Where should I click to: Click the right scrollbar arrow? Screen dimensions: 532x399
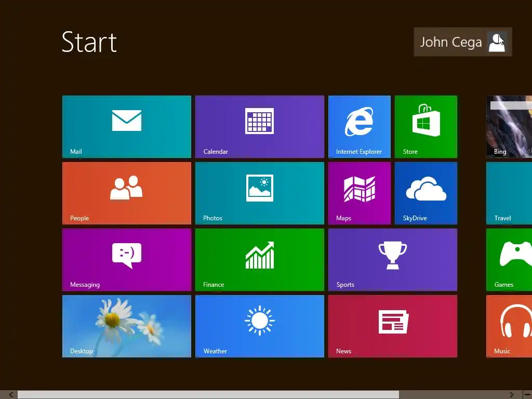click(512, 395)
